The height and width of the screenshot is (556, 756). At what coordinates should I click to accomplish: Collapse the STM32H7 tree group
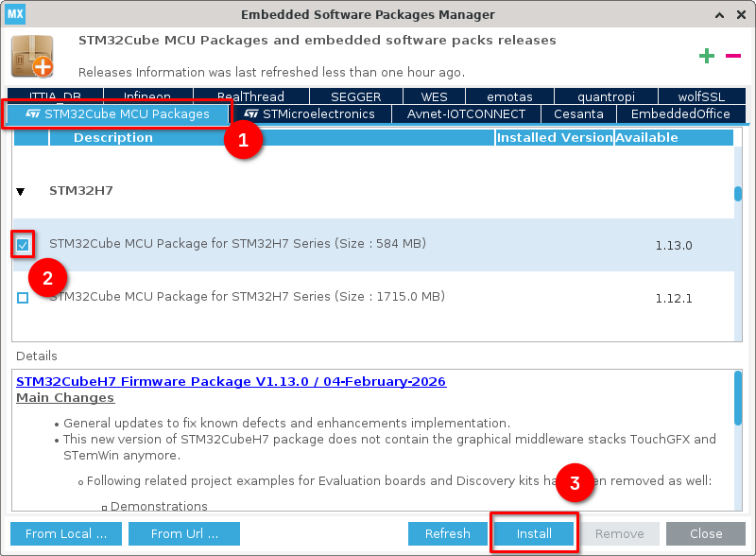pos(21,191)
